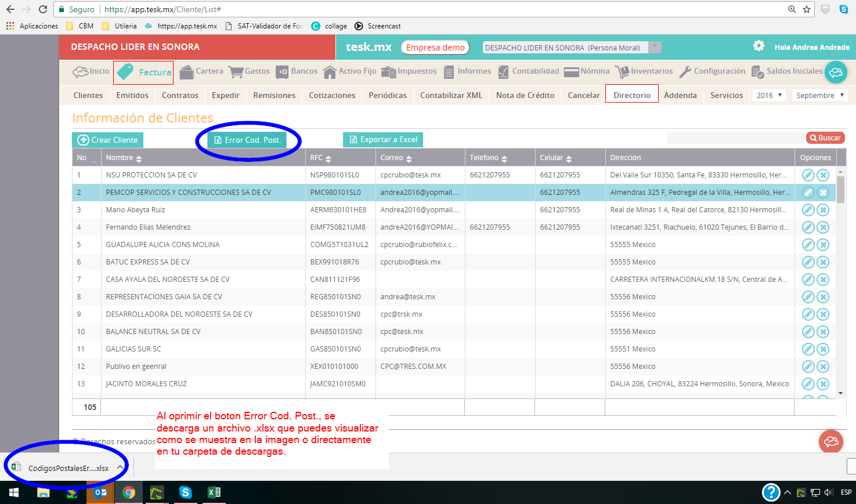Open the settings gear icon in header

coord(759,46)
